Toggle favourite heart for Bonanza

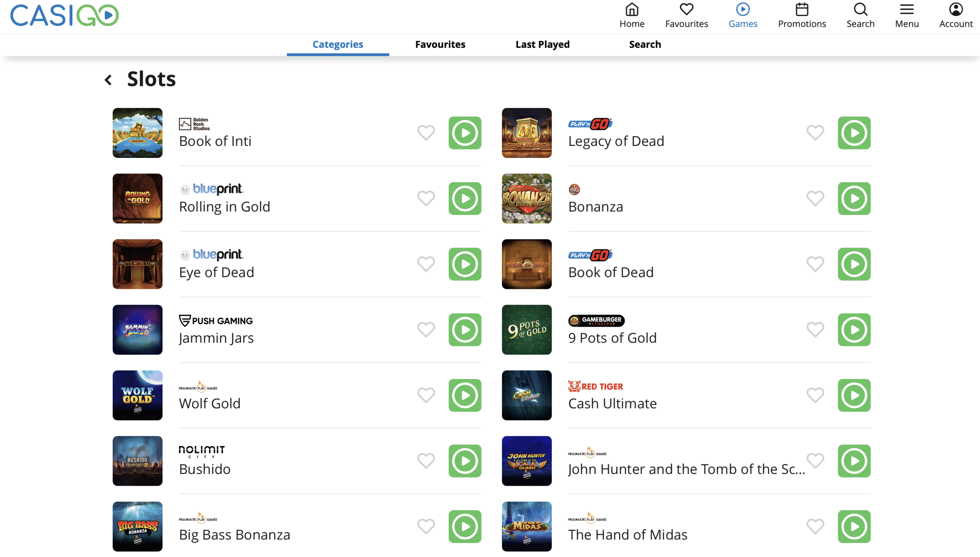click(815, 198)
